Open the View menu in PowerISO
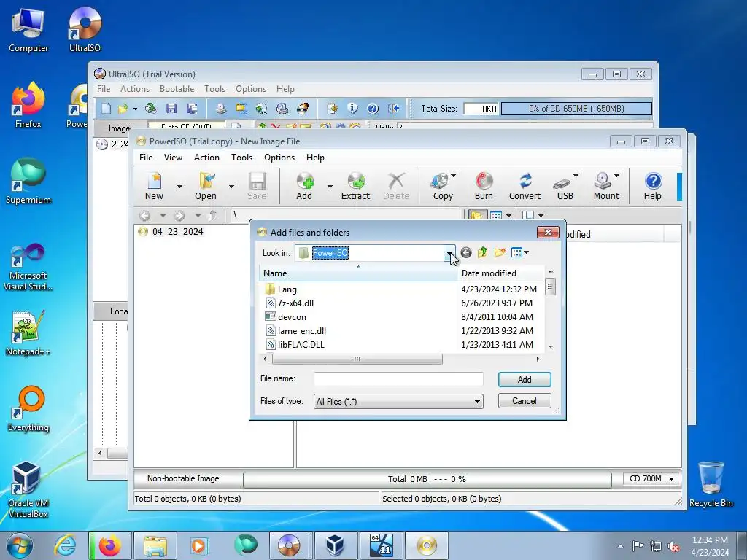Viewport: 747px width, 560px height. [x=173, y=157]
